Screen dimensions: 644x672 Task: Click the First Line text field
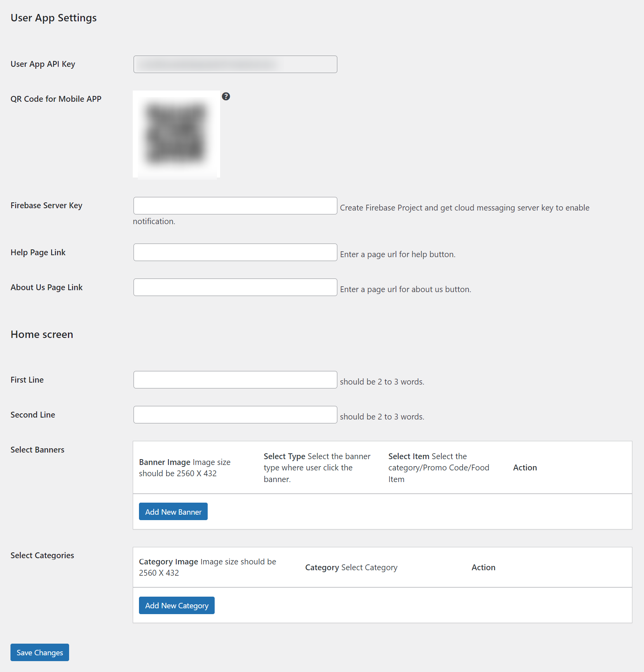click(x=235, y=380)
